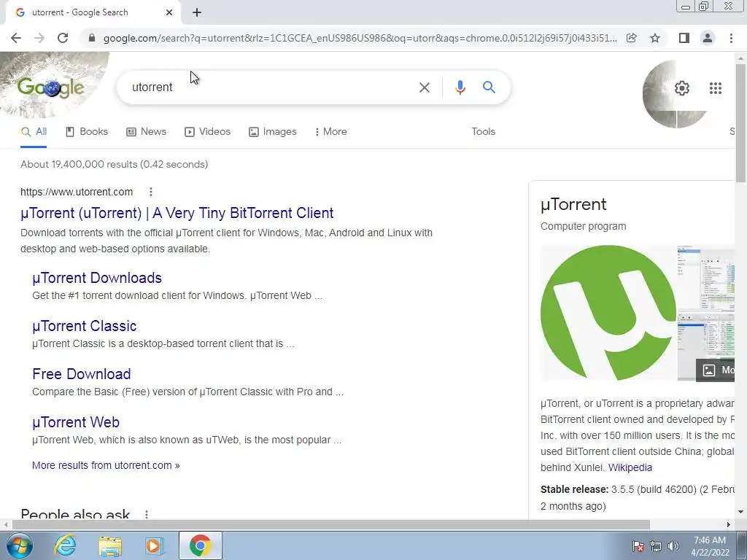The image size is (747, 560).
Task: Click the forward navigation arrow
Action: click(x=39, y=38)
